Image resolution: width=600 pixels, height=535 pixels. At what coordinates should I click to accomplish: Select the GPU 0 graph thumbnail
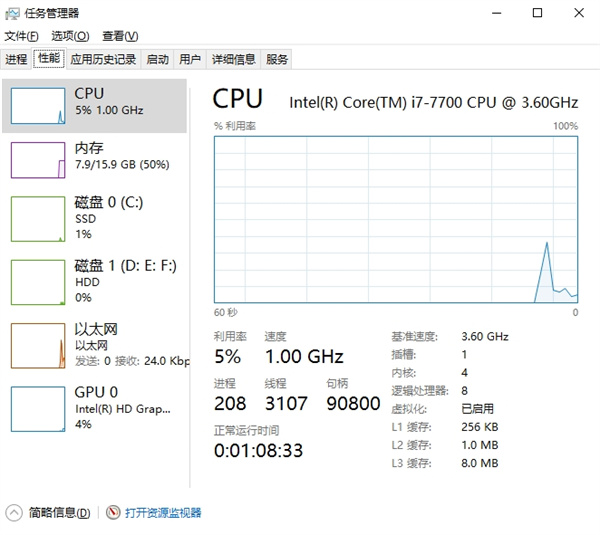coord(37,408)
